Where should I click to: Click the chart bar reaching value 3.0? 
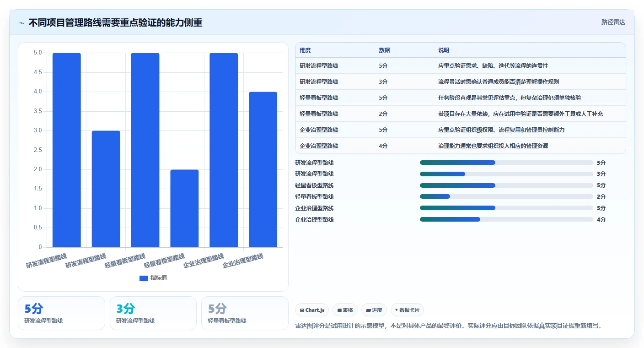click(106, 189)
